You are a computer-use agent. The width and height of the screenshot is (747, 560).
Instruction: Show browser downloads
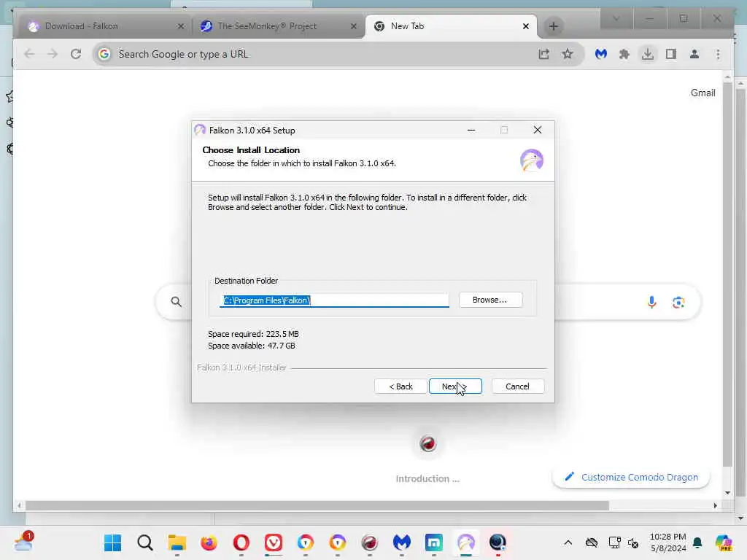point(648,54)
